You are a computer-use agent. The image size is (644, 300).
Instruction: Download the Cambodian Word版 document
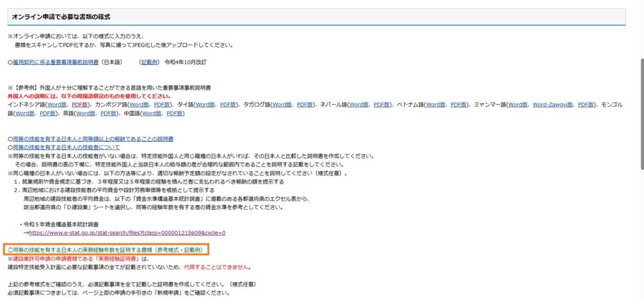coord(139,105)
